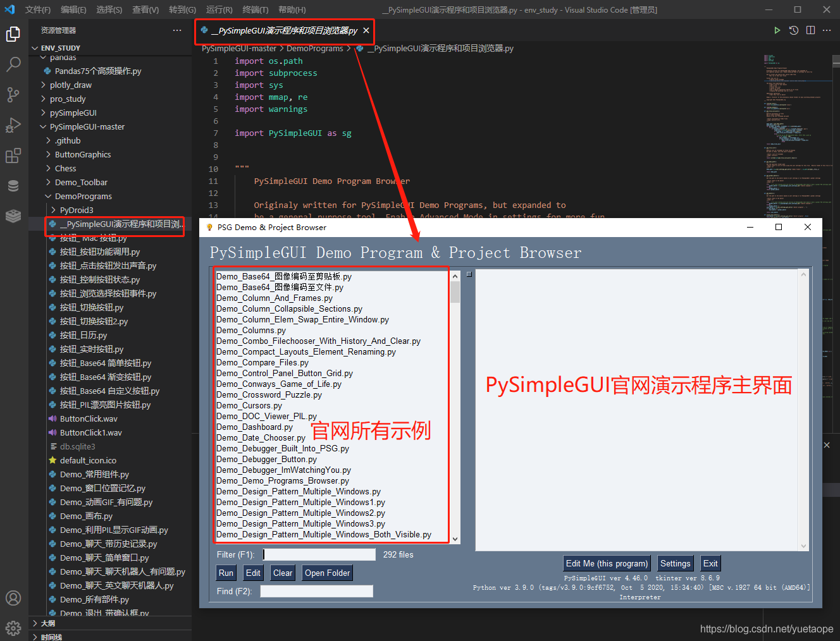The image size is (840, 641).
Task: Open the layered-stack icon in activity bar
Action: (x=13, y=216)
